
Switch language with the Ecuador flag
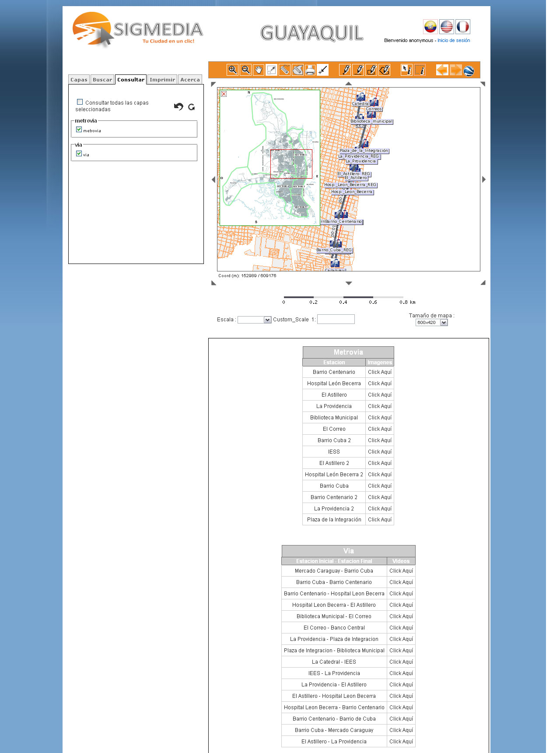pos(430,27)
